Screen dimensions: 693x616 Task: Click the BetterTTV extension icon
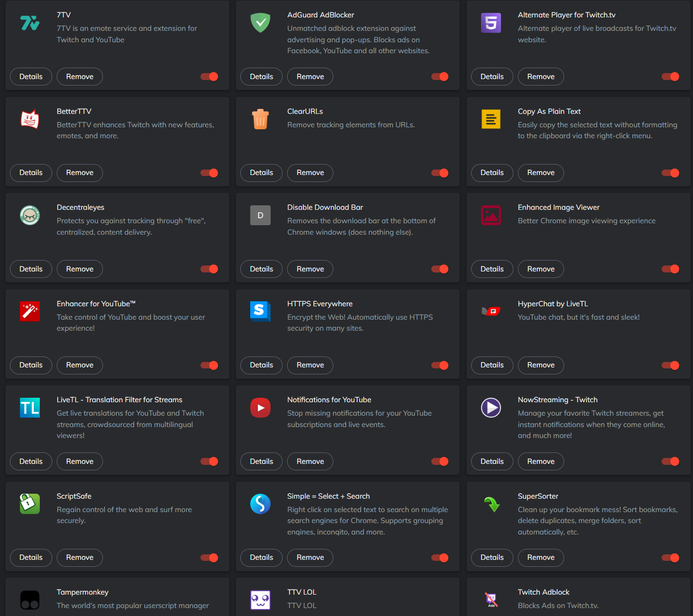tap(30, 119)
